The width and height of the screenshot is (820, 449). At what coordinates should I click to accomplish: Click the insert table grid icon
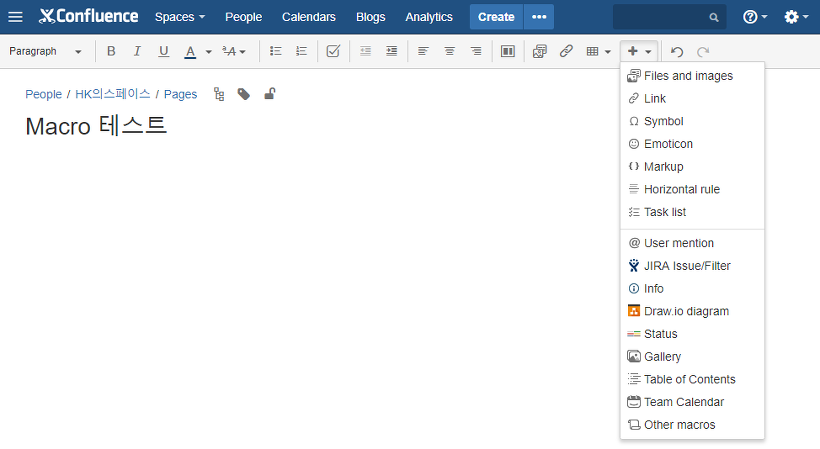(593, 51)
